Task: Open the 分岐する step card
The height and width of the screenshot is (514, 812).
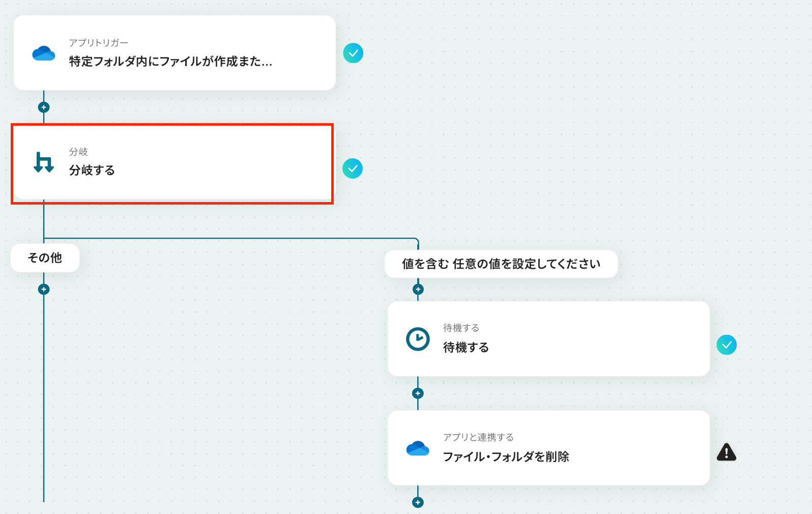Action: point(204,163)
